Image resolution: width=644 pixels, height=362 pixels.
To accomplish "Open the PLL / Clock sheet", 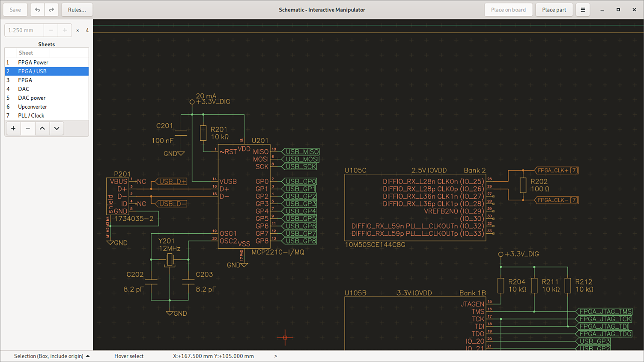I will pyautogui.click(x=31, y=116).
